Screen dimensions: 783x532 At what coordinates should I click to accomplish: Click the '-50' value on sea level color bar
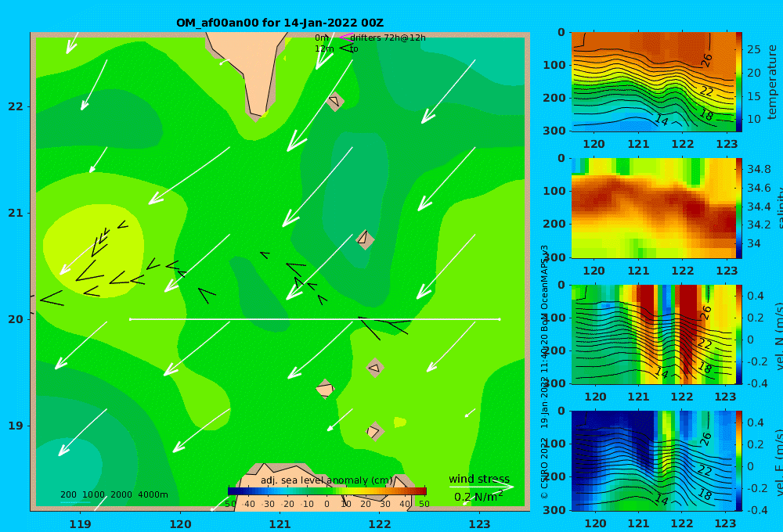(x=230, y=504)
